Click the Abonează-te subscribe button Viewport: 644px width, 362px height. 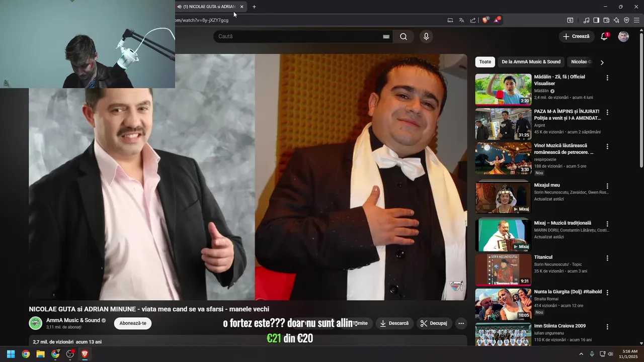(x=133, y=323)
